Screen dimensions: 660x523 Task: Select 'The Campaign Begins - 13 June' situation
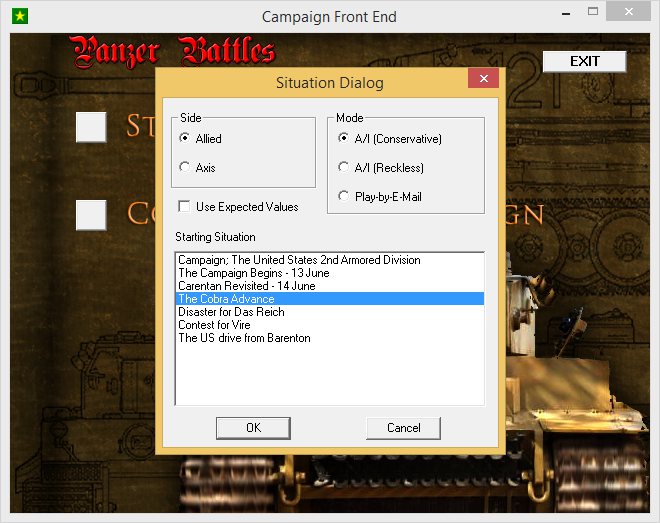[x=330, y=273]
